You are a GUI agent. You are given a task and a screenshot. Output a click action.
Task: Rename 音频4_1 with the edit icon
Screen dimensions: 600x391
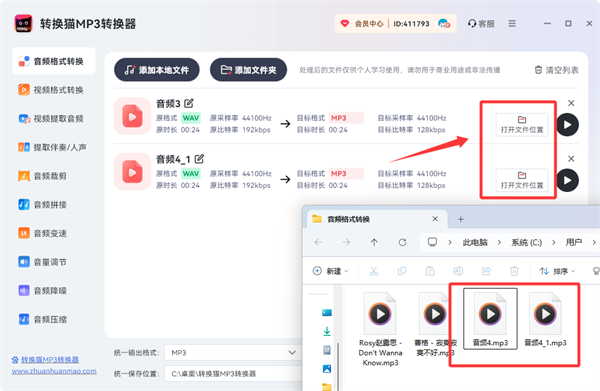pos(199,158)
